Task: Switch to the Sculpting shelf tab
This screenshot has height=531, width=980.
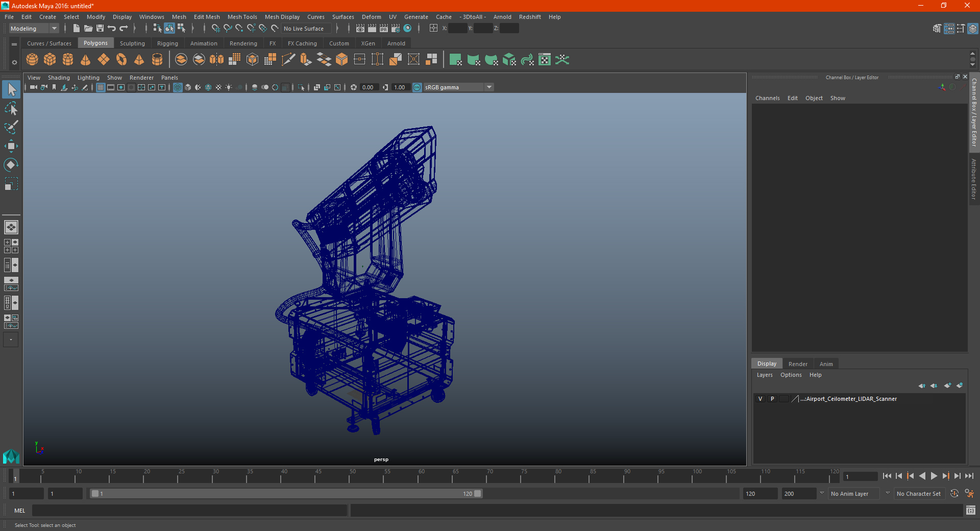Action: pos(132,43)
